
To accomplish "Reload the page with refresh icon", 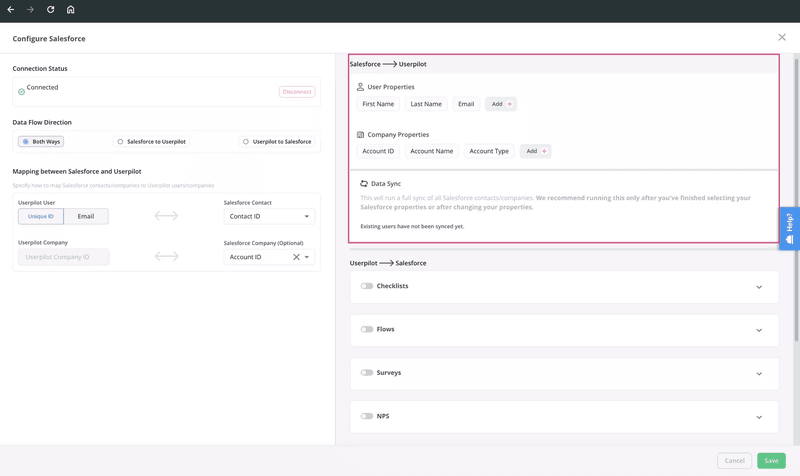I will [50, 10].
